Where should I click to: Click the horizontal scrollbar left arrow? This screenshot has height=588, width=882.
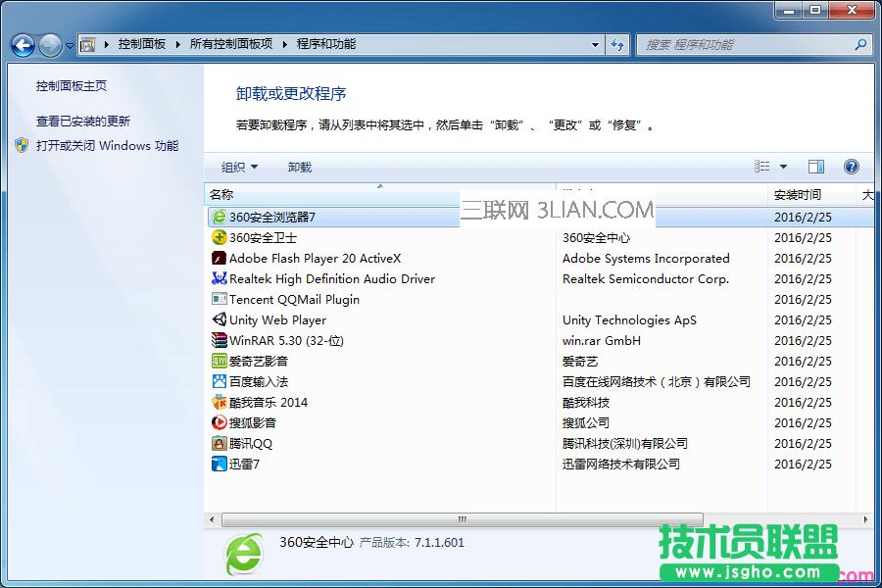tap(212, 519)
